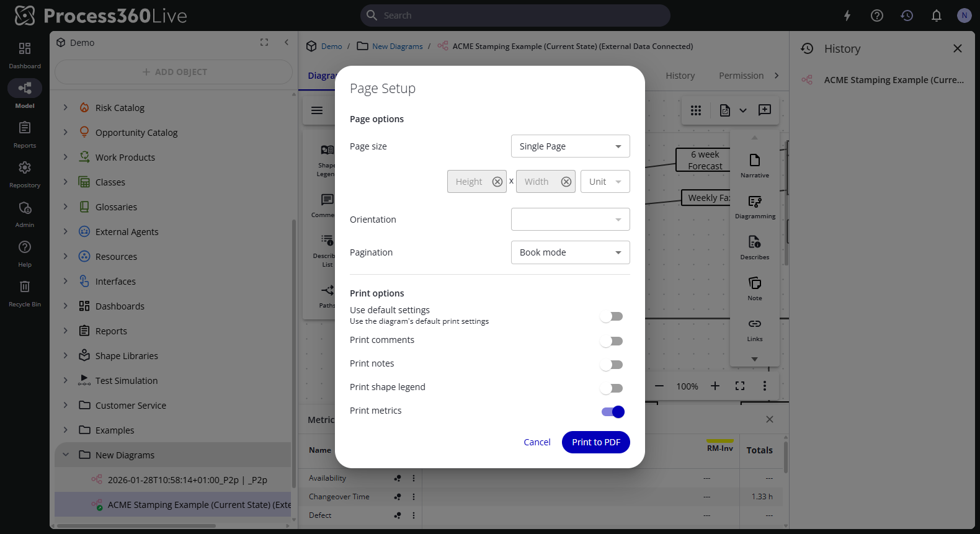The width and height of the screenshot is (980, 534).
Task: Click the Width input field
Action: (x=538, y=182)
